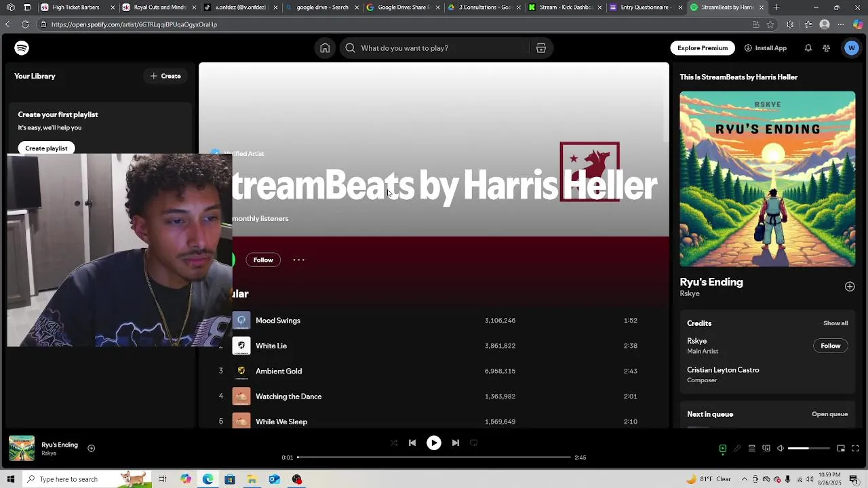Open Outlook from the taskbar

tap(274, 479)
